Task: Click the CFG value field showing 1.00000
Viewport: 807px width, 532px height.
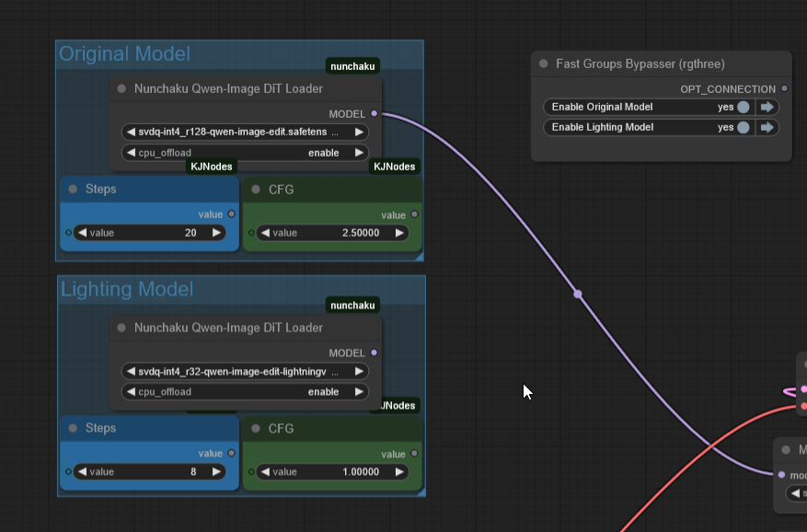Action: (x=332, y=472)
